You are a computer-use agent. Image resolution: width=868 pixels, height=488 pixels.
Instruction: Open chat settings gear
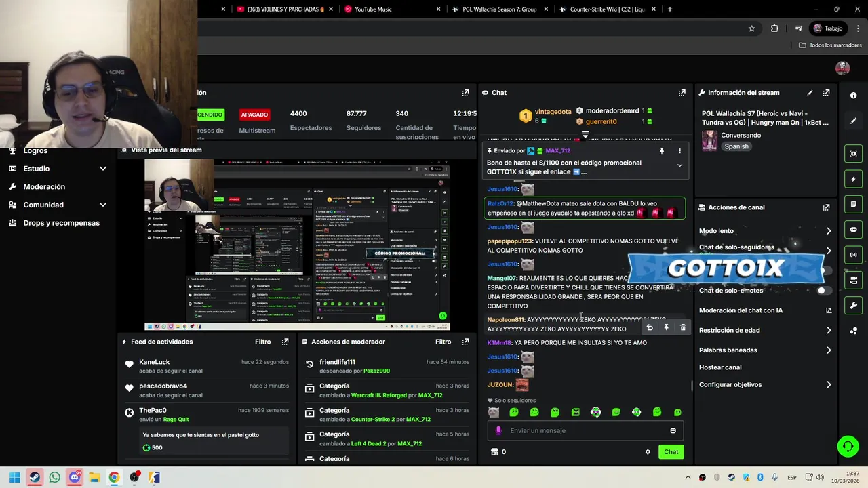(x=648, y=452)
